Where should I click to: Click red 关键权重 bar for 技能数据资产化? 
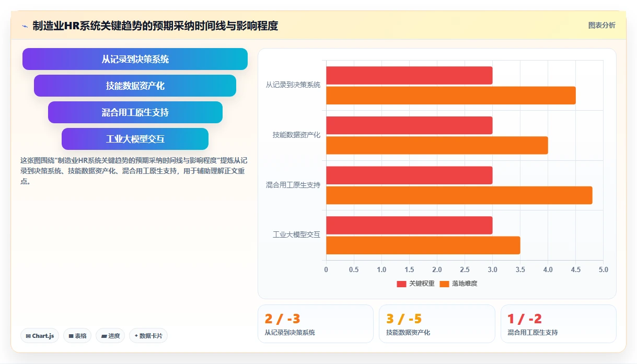point(409,125)
